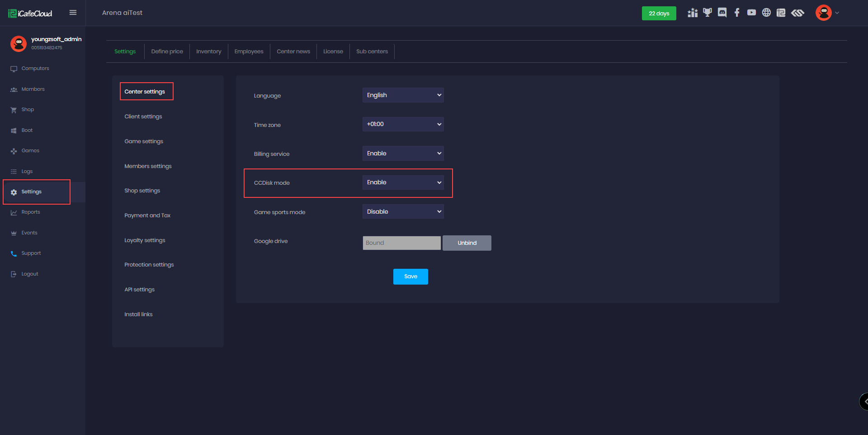This screenshot has width=868, height=435.
Task: Open the YouTube icon link
Action: (x=751, y=13)
